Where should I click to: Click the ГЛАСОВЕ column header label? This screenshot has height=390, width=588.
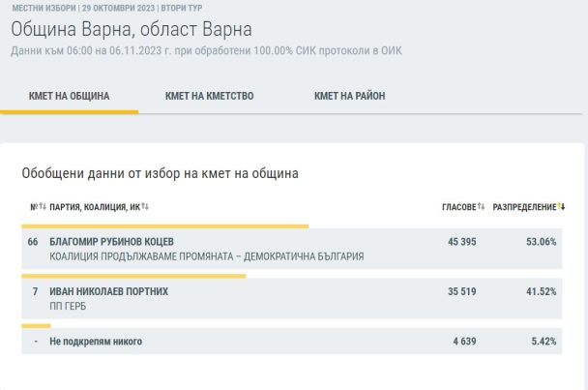pyautogui.click(x=458, y=207)
